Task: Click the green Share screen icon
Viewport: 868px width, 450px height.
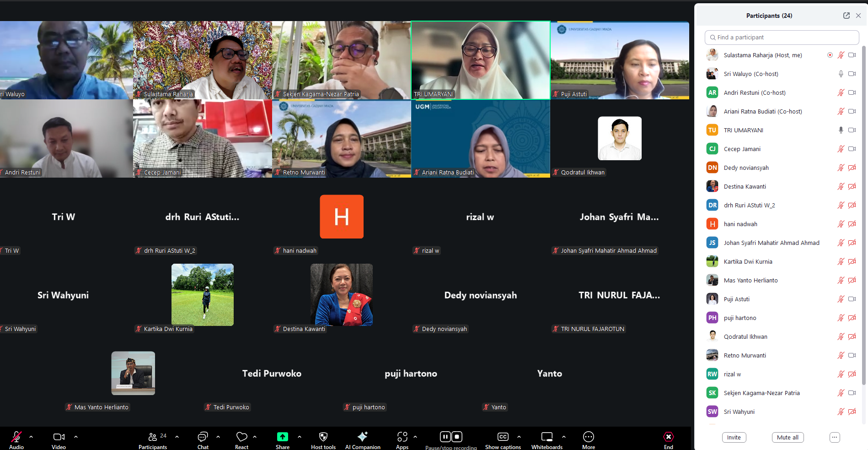Action: point(282,437)
